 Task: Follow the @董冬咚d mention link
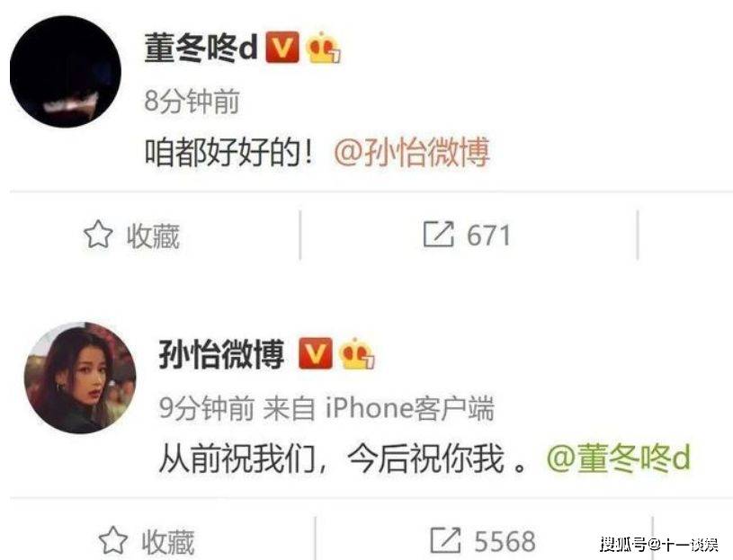coord(619,458)
